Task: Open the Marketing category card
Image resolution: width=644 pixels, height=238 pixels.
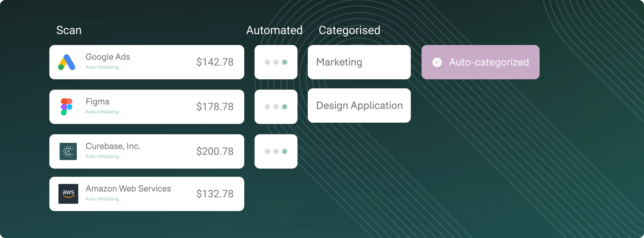Action: pyautogui.click(x=359, y=62)
